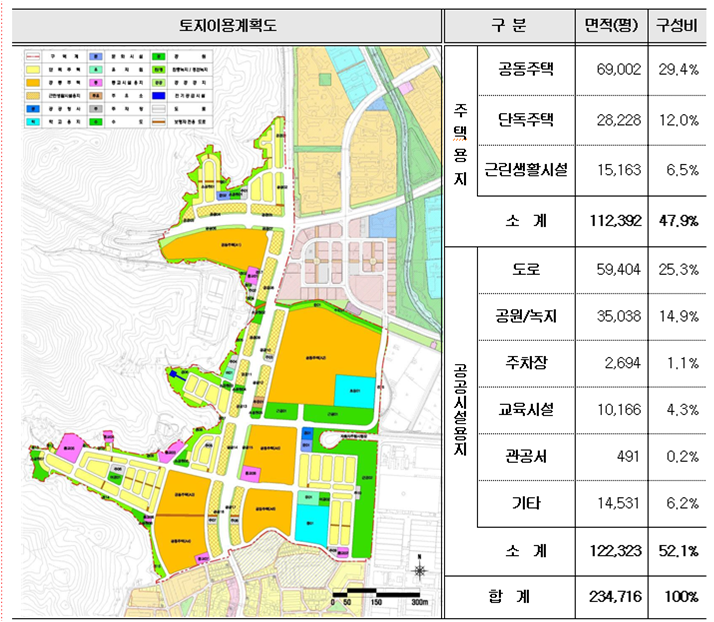
Task: Click the 491 area value
Action: (x=628, y=457)
